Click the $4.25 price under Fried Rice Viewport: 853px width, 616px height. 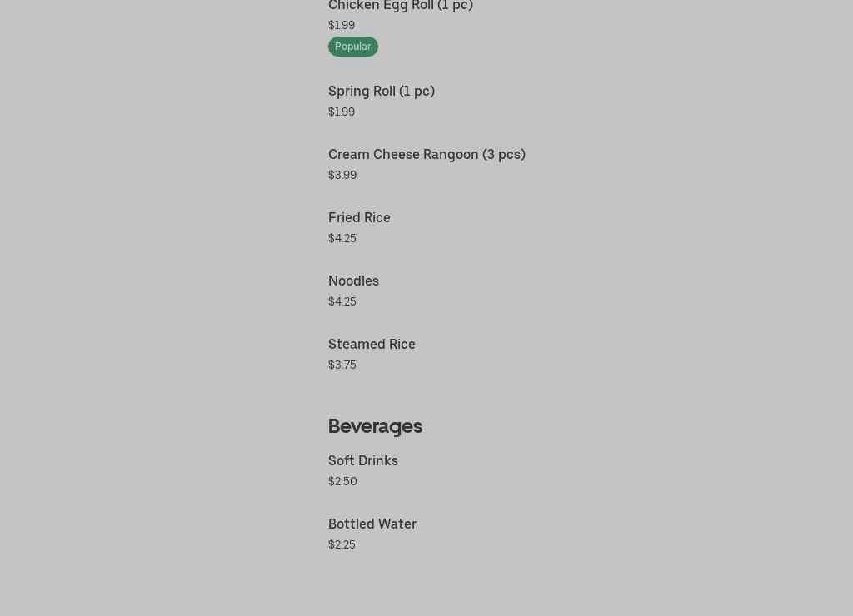coord(342,239)
